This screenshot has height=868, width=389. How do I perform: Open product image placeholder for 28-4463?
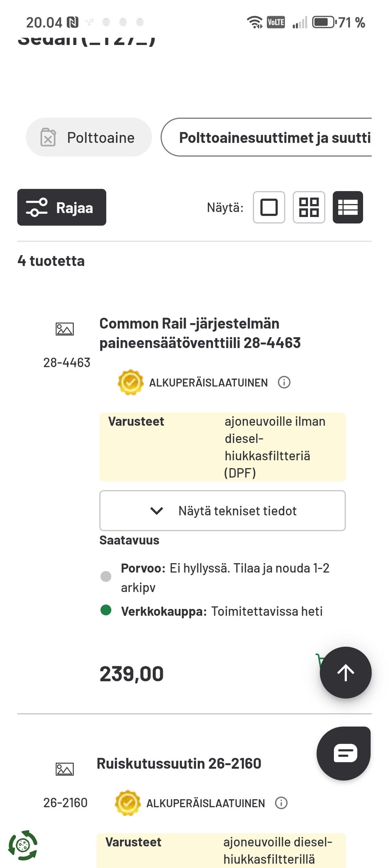(x=64, y=329)
